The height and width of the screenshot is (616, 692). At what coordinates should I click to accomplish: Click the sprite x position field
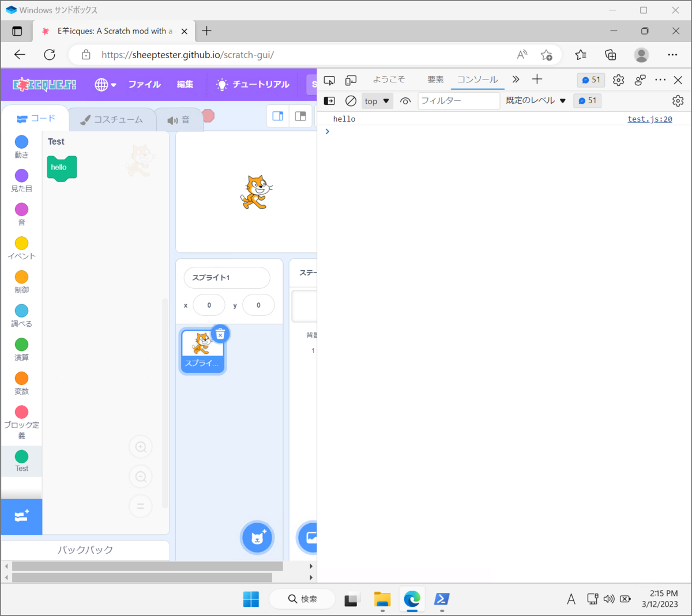pyautogui.click(x=209, y=305)
